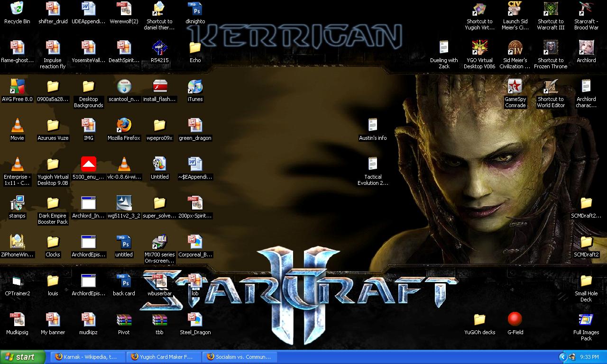This screenshot has height=364, width=607.
Task: Open the Windows Start menu
Action: coord(23,357)
